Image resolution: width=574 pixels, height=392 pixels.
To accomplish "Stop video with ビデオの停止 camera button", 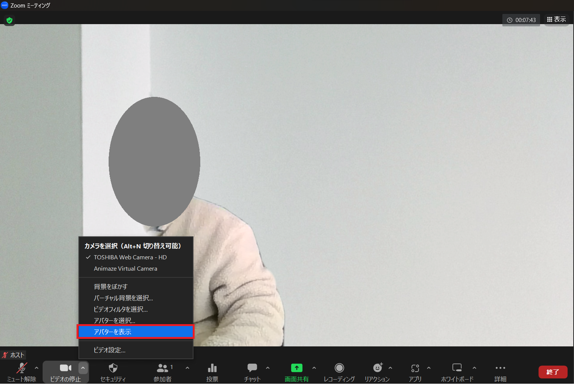I will 65,368.
